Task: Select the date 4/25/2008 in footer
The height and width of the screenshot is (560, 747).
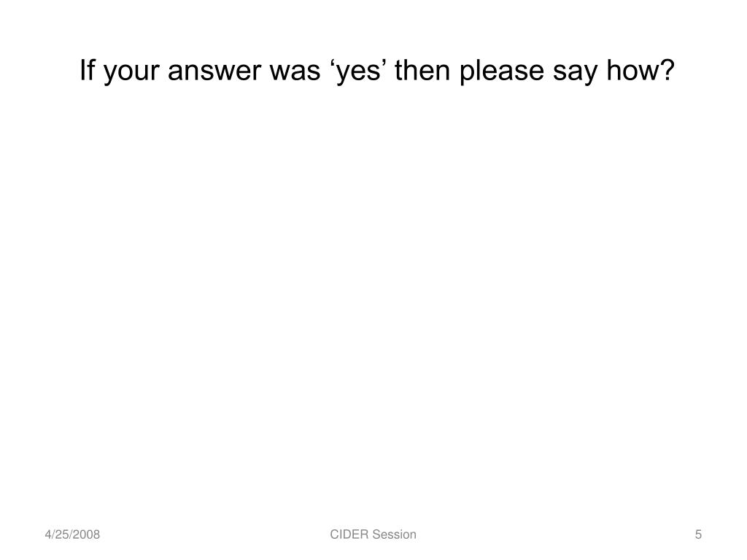Action: [72, 534]
